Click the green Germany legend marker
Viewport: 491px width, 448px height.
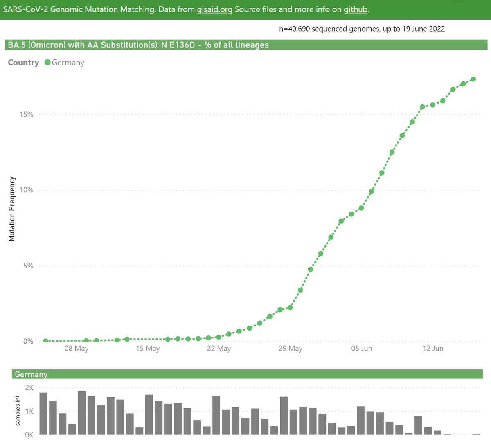point(47,62)
